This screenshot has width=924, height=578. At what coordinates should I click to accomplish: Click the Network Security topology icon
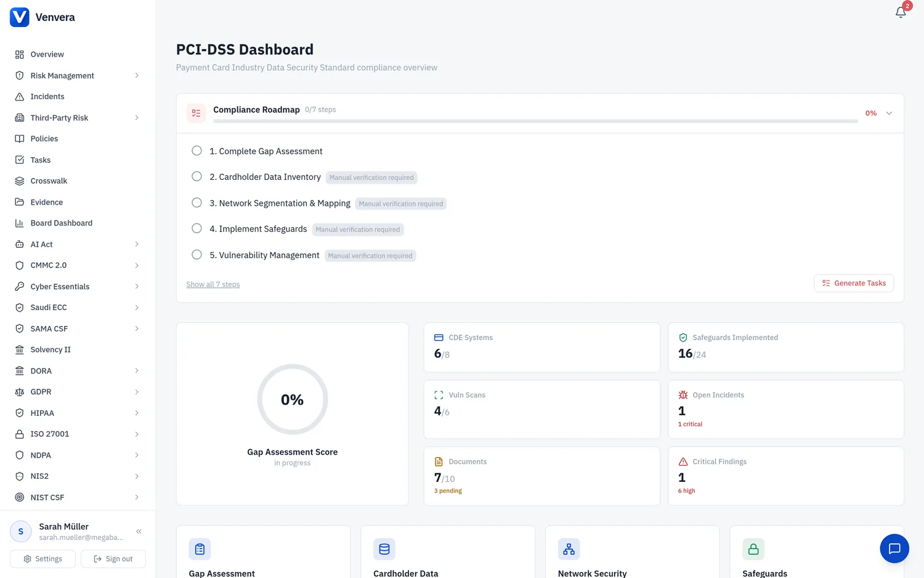tap(569, 549)
